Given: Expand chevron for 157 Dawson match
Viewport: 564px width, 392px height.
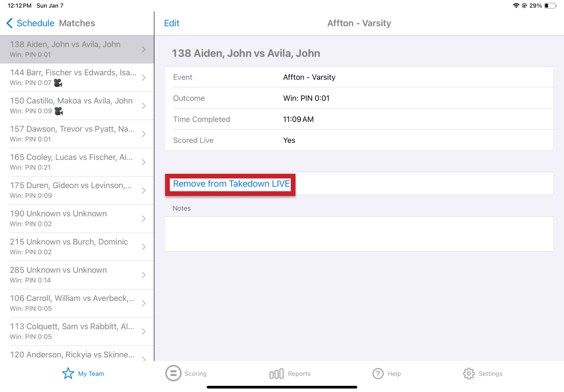Looking at the screenshot, I should click(x=144, y=134).
